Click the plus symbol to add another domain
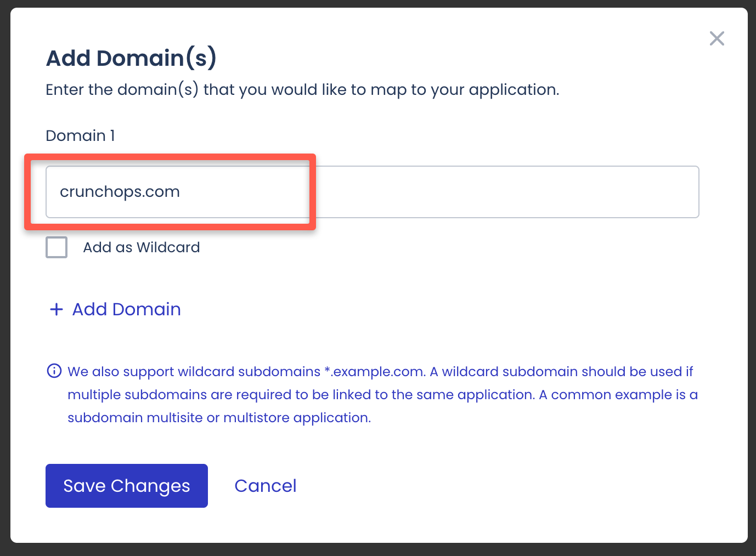This screenshot has height=556, width=756. 57,309
